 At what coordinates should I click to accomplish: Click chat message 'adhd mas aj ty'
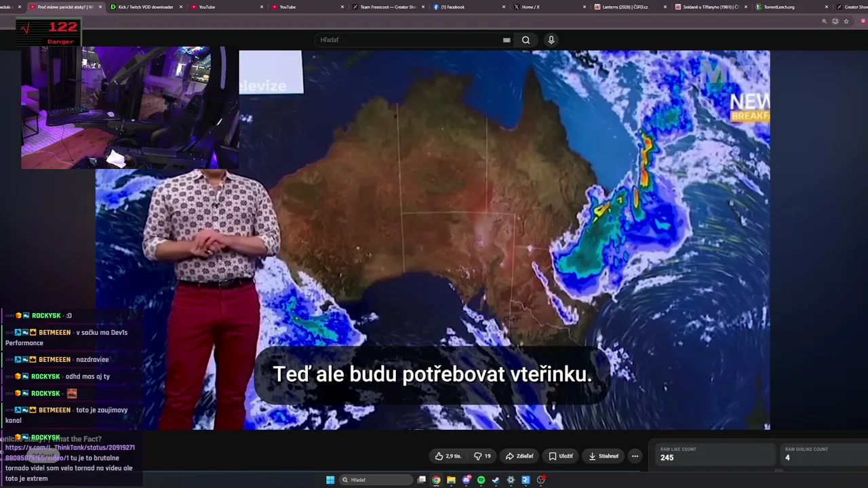(x=87, y=377)
